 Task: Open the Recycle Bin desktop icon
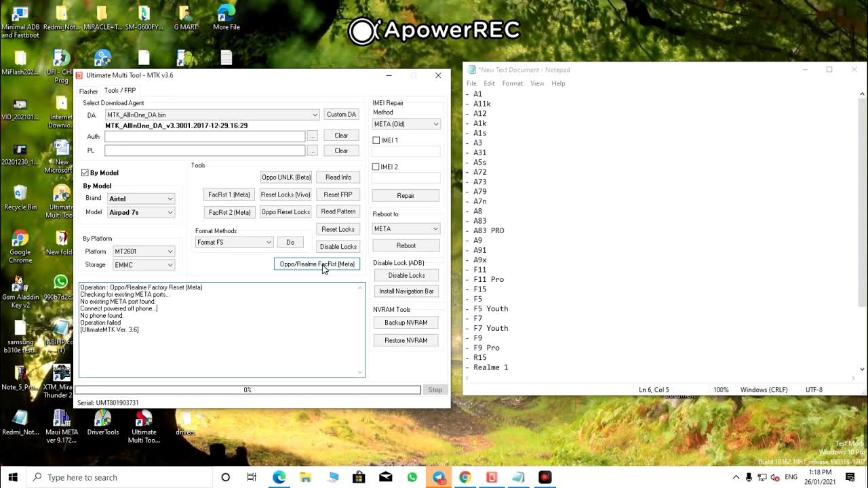pyautogui.click(x=20, y=198)
